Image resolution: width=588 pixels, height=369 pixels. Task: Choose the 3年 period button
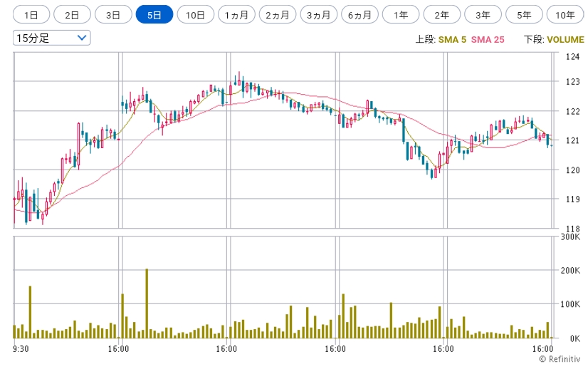pos(483,15)
